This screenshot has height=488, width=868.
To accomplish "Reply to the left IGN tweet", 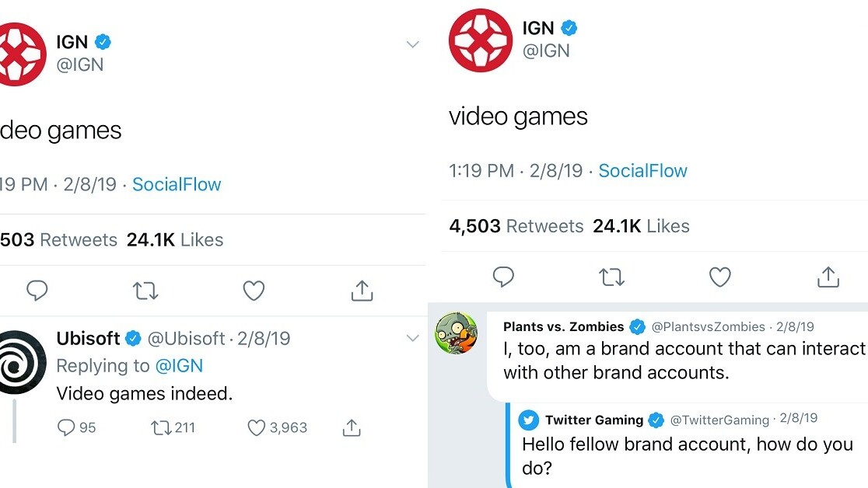I will (37, 291).
